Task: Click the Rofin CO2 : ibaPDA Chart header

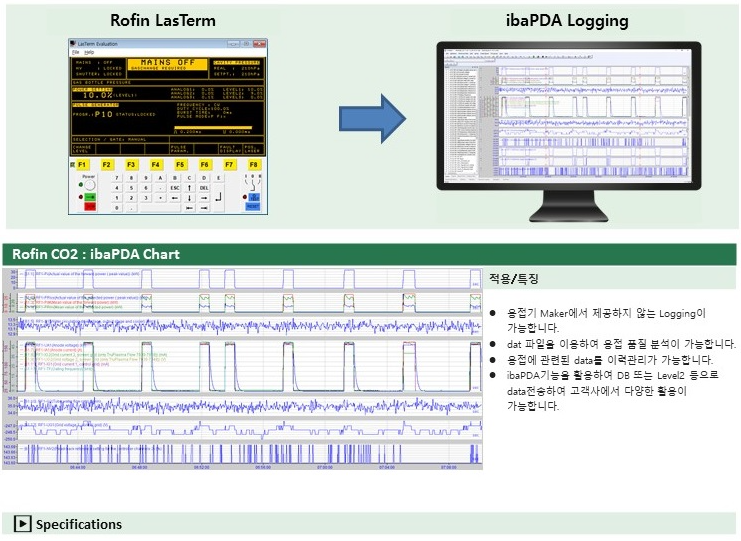Action: 96,254
